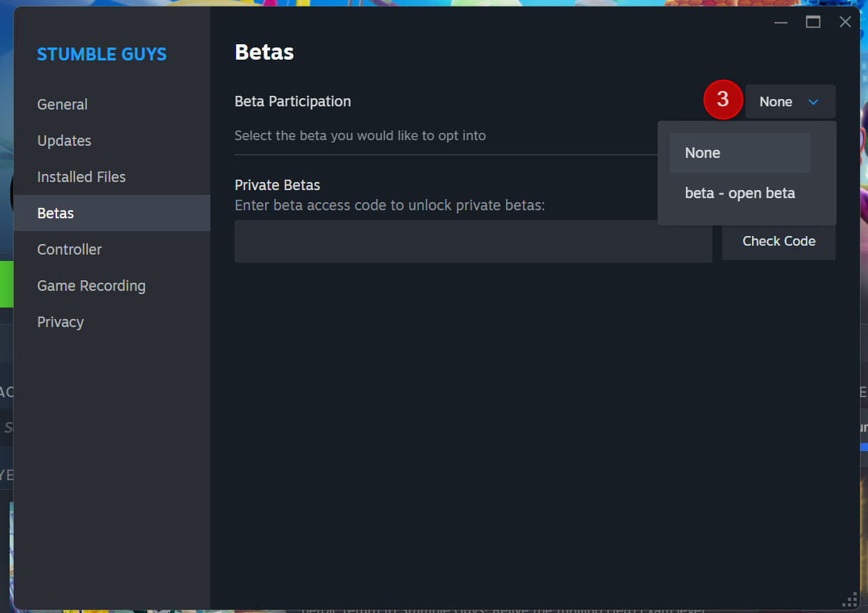
Task: Switch to the Updates section
Action: (64, 140)
